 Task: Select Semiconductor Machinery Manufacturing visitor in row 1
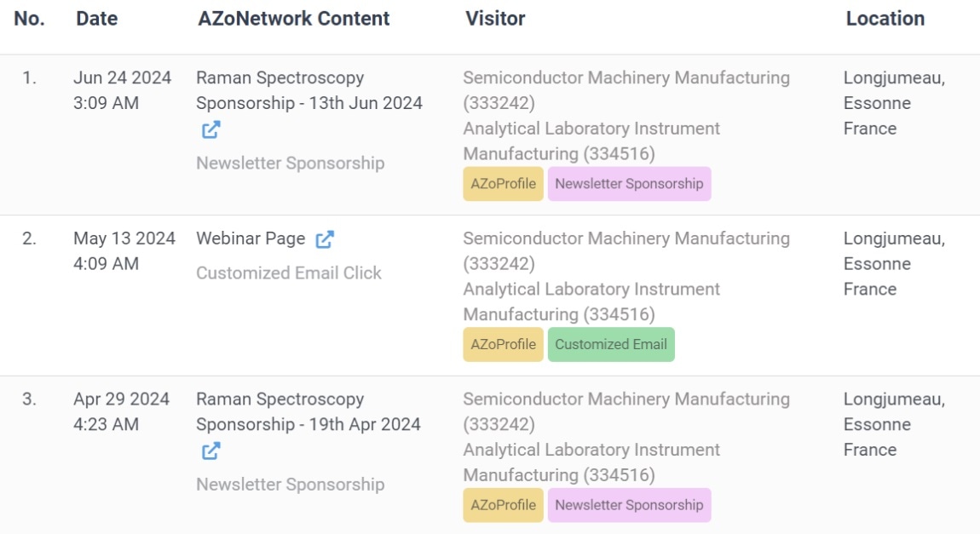626,90
